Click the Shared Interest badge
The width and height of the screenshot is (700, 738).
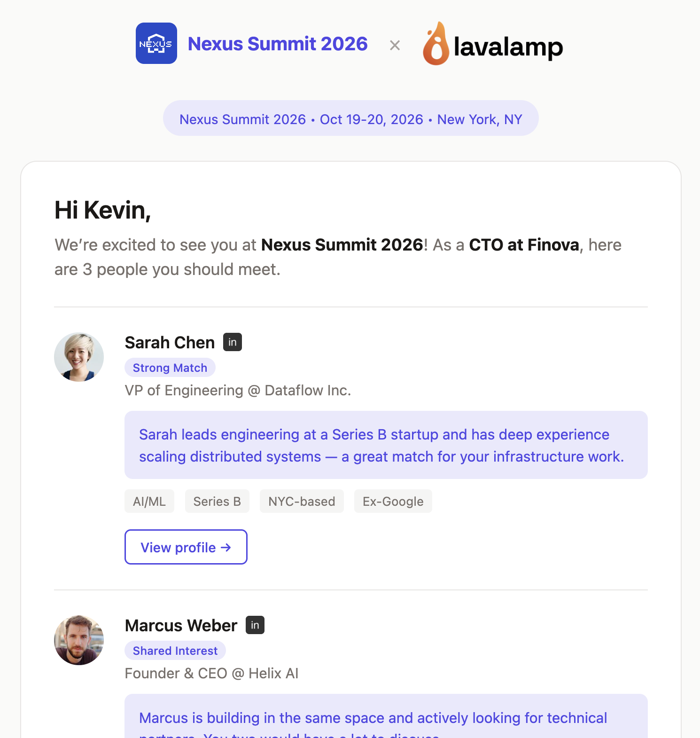pyautogui.click(x=175, y=651)
